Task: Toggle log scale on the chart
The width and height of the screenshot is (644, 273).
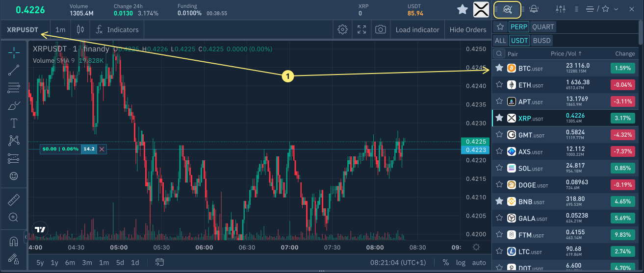Action: [x=461, y=262]
